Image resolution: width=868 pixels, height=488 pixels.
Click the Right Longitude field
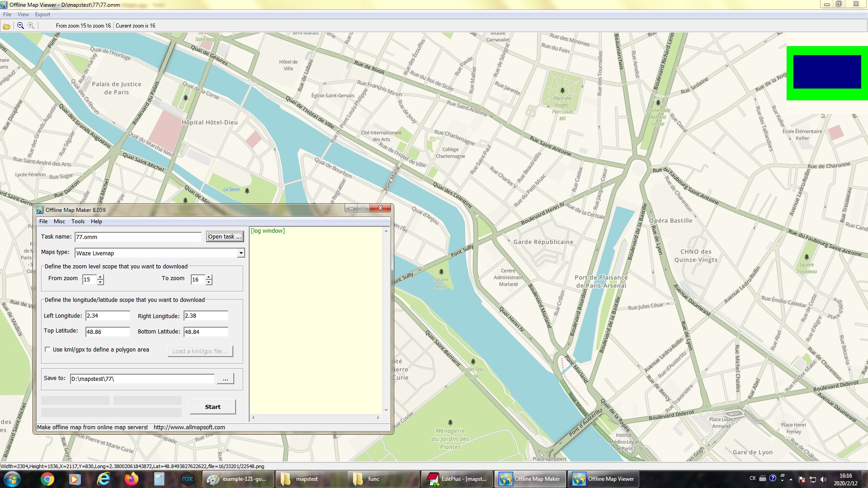206,316
